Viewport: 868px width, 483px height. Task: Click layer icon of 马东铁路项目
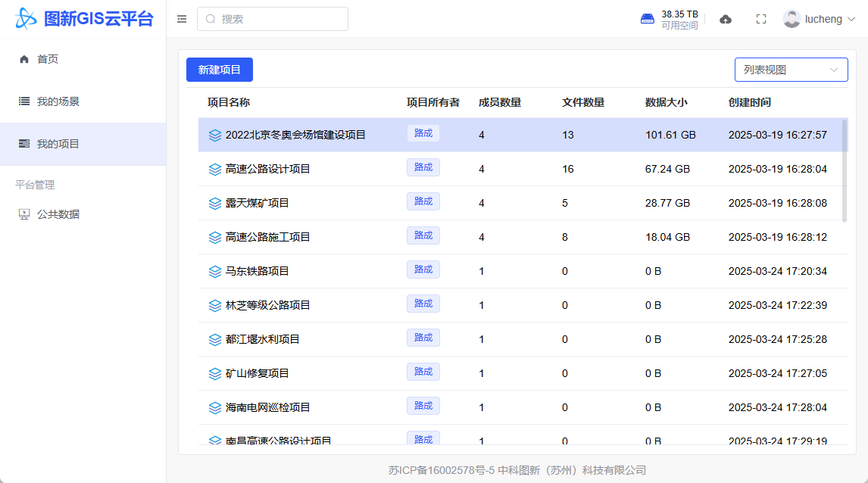tap(215, 271)
